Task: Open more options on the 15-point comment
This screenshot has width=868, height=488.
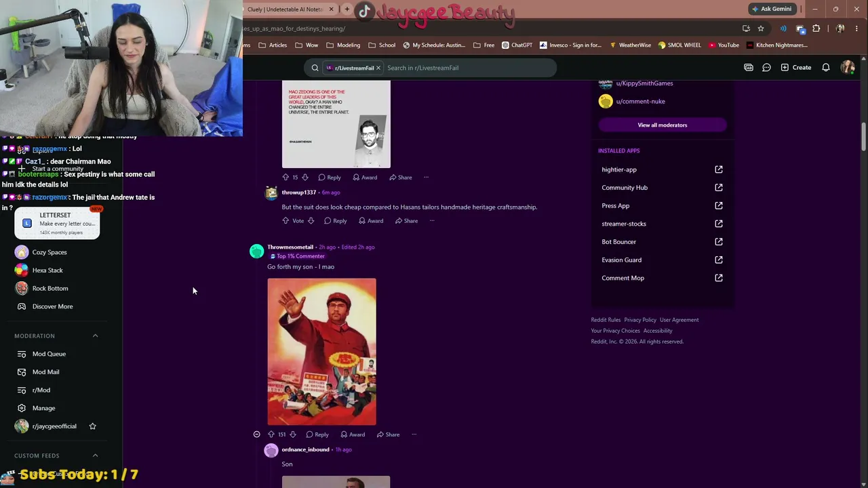Action: pyautogui.click(x=426, y=178)
